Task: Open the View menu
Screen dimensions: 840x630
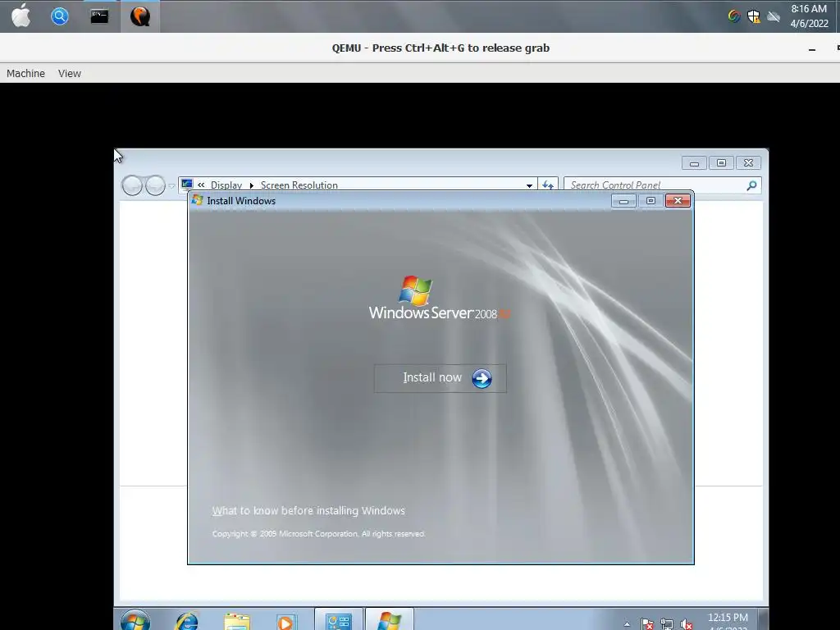Action: [x=70, y=73]
